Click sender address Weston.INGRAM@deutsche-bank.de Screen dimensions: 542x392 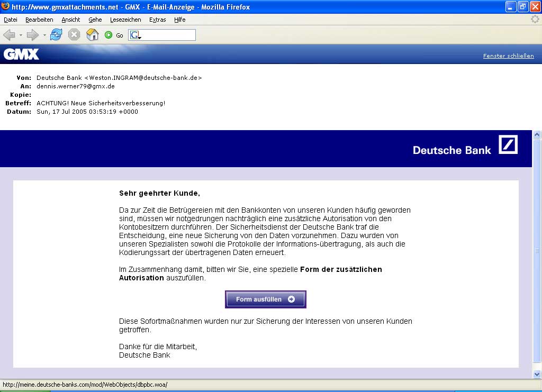(143, 78)
